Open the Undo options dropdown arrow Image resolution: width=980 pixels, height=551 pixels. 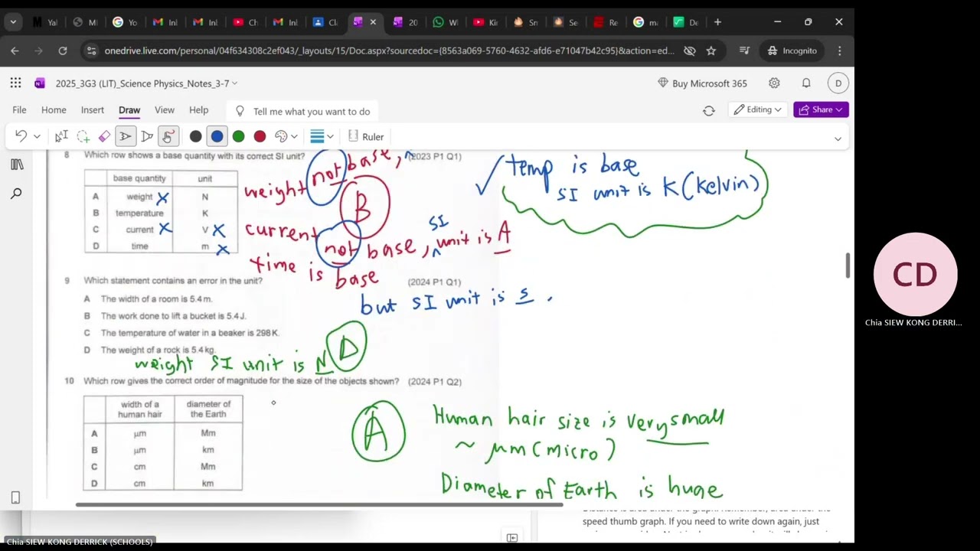click(x=37, y=137)
